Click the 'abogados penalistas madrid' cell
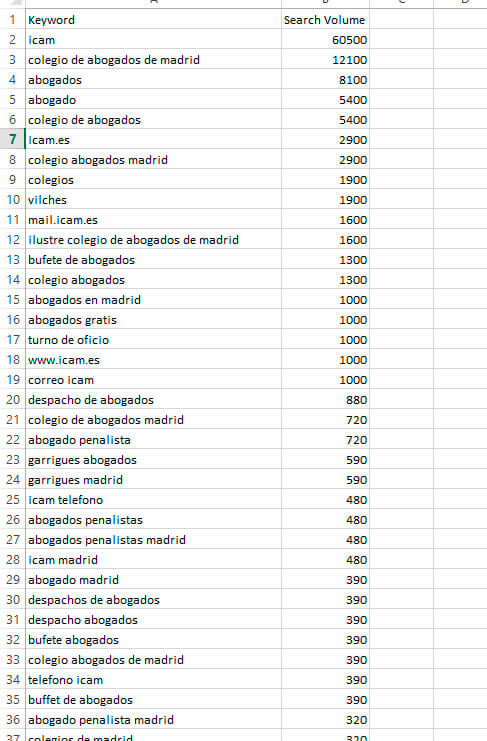Viewport: 487px width, 741px height. [153, 540]
